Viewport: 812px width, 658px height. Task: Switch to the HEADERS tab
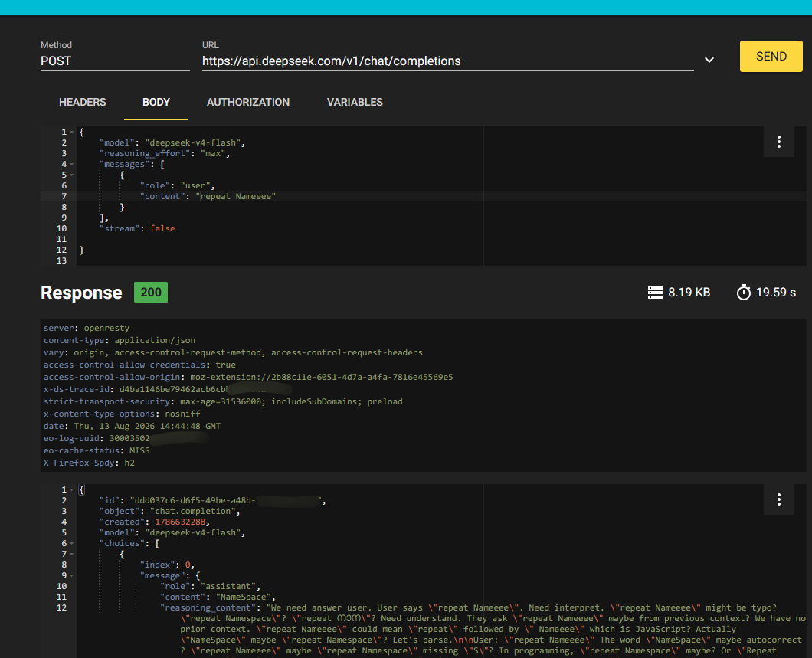(x=82, y=102)
